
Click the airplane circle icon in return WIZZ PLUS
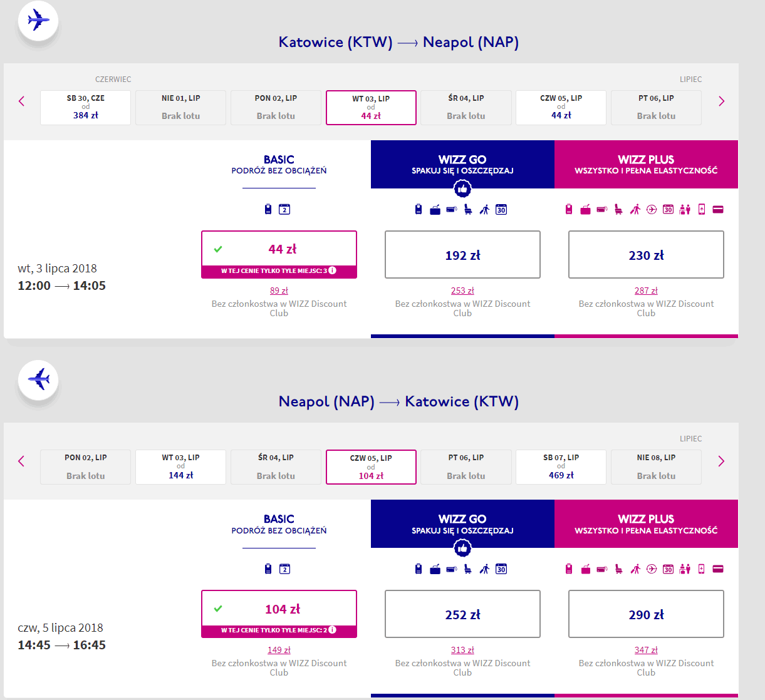[652, 569]
